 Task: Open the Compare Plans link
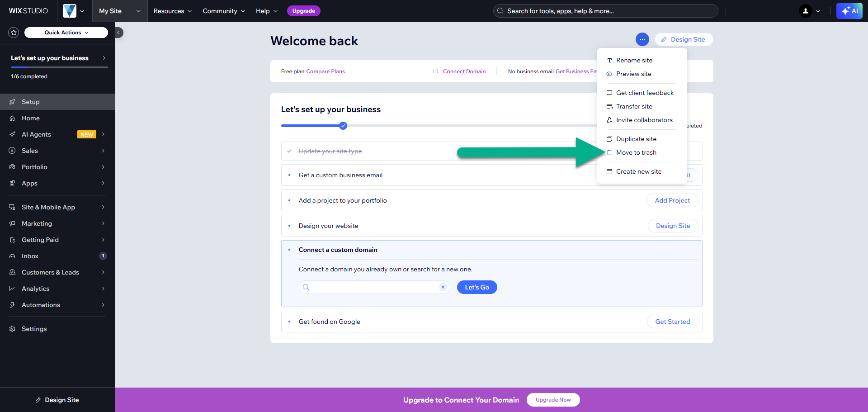coord(325,71)
